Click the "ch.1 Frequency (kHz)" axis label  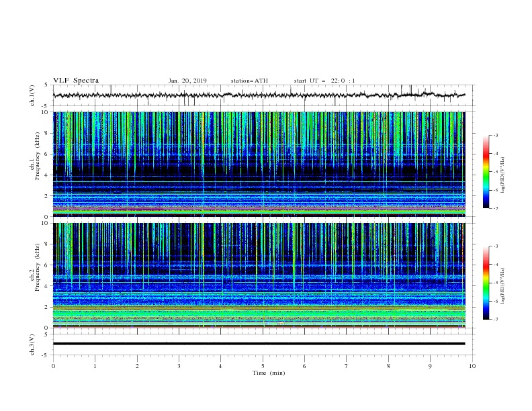(35, 154)
